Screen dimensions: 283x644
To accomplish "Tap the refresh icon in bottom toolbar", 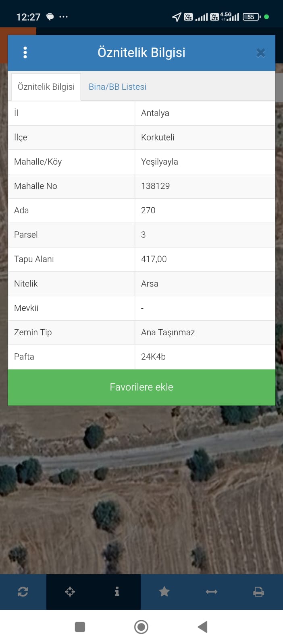I will point(23,592).
